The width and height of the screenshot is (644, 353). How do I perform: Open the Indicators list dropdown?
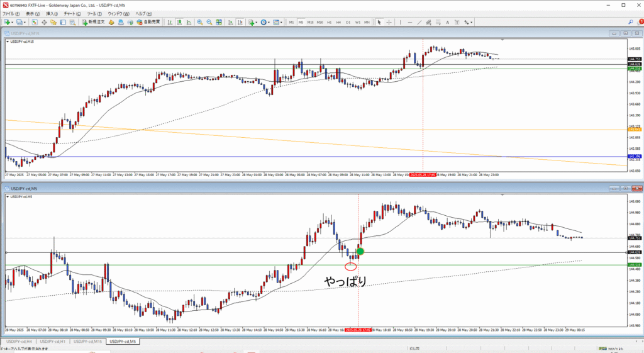253,22
